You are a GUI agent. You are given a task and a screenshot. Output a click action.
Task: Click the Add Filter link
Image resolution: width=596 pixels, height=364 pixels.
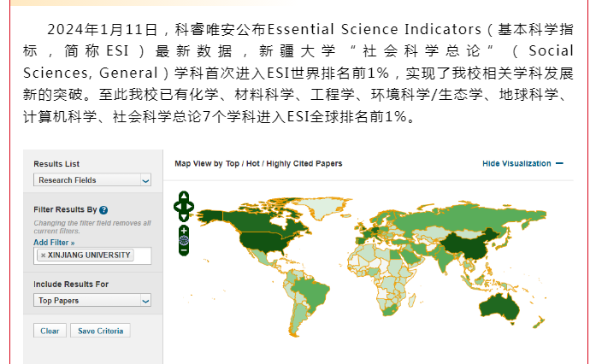[x=53, y=243]
